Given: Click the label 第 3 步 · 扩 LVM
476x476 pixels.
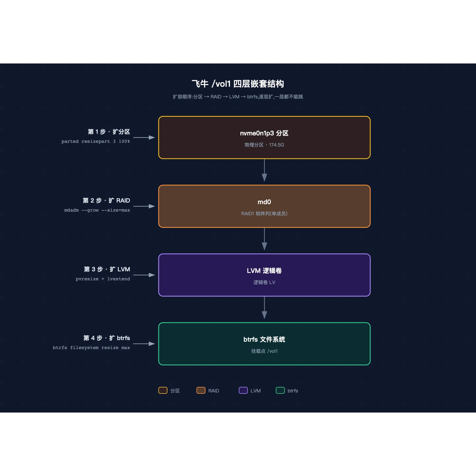Looking at the screenshot, I should (x=107, y=269).
